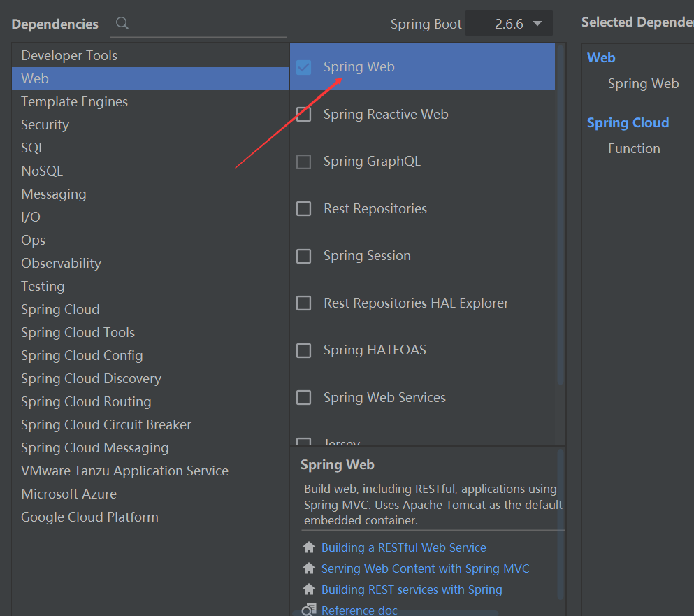Enable the Spring Reactive Web checkbox
Viewport: 694px width, 616px height.
303,114
